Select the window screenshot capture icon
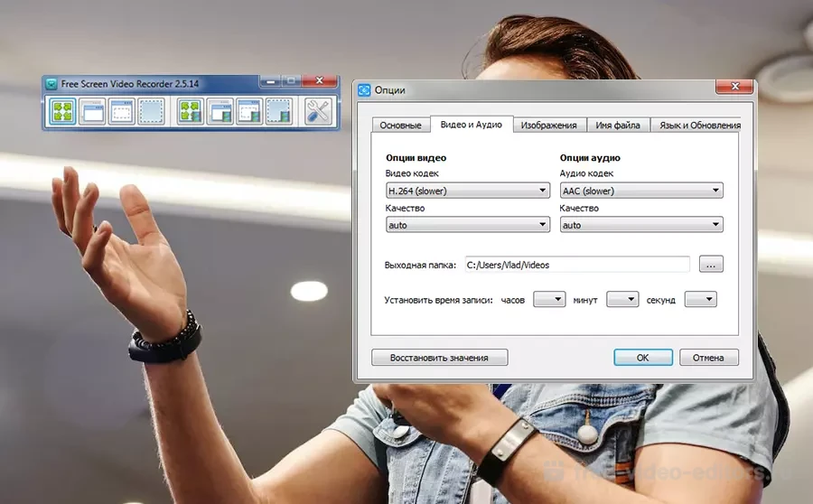 pos(92,111)
